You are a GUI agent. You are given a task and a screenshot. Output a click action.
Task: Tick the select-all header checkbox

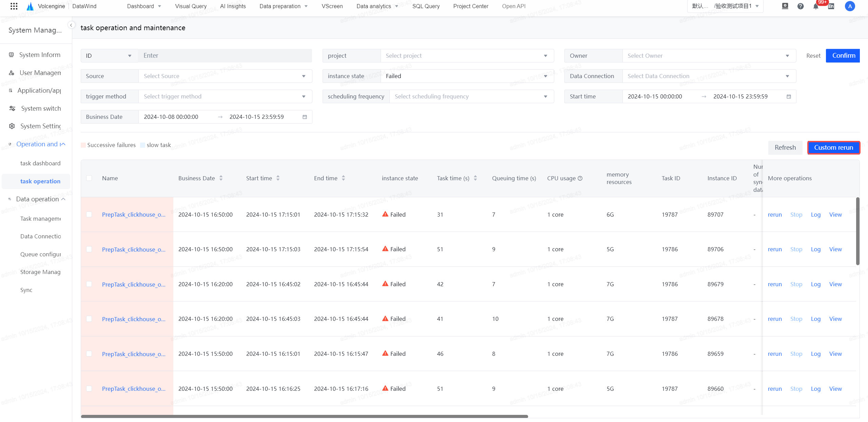[x=89, y=178]
